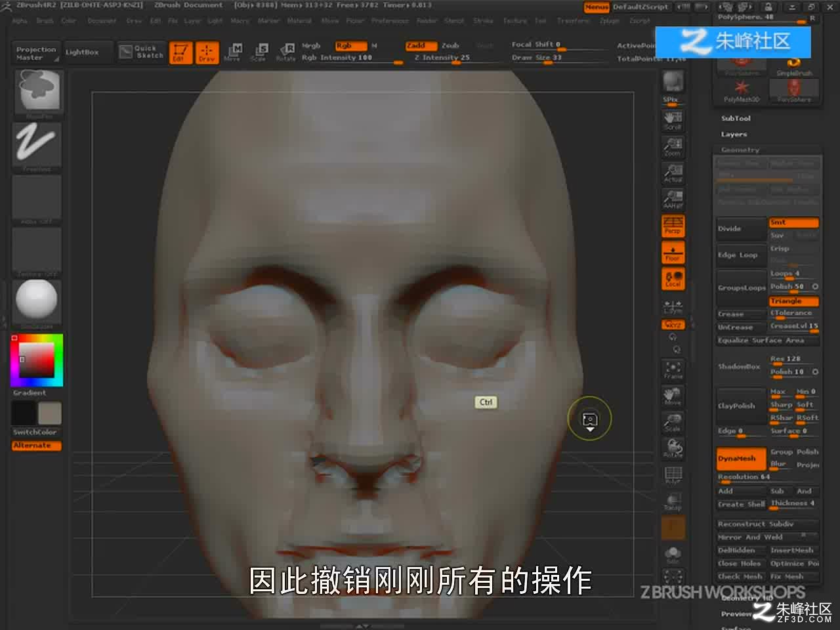Toggle Transp transparency mode
Screen dimensions: 840x630
coord(673,501)
